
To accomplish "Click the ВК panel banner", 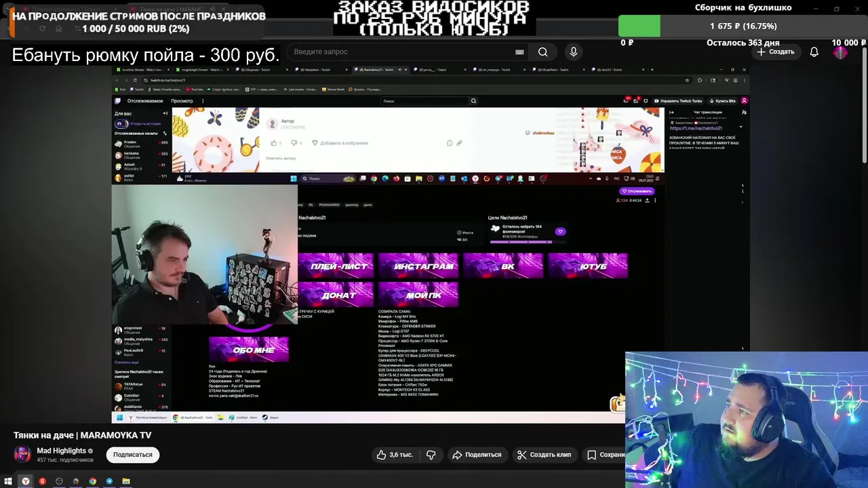I will [x=503, y=266].
